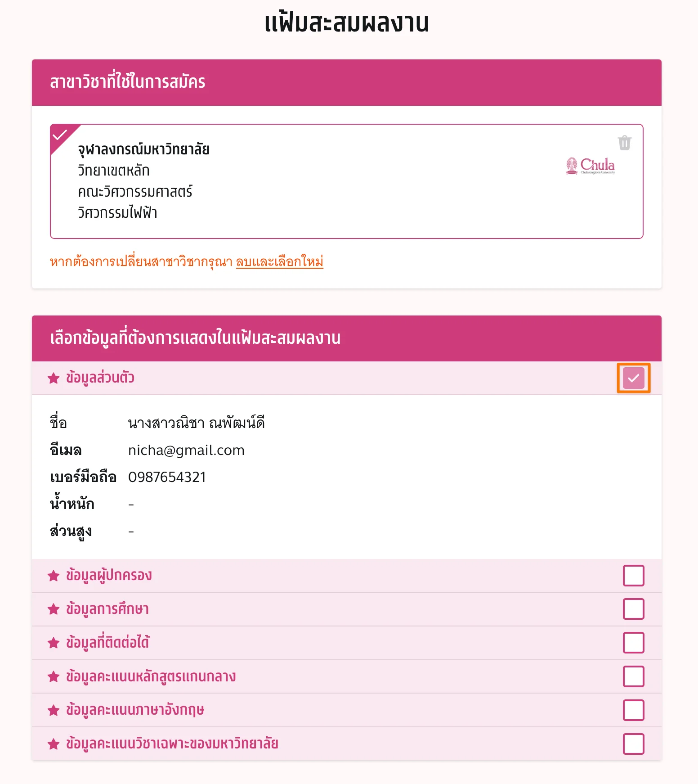Open the ลบและเลือกใหม่ link

[279, 261]
